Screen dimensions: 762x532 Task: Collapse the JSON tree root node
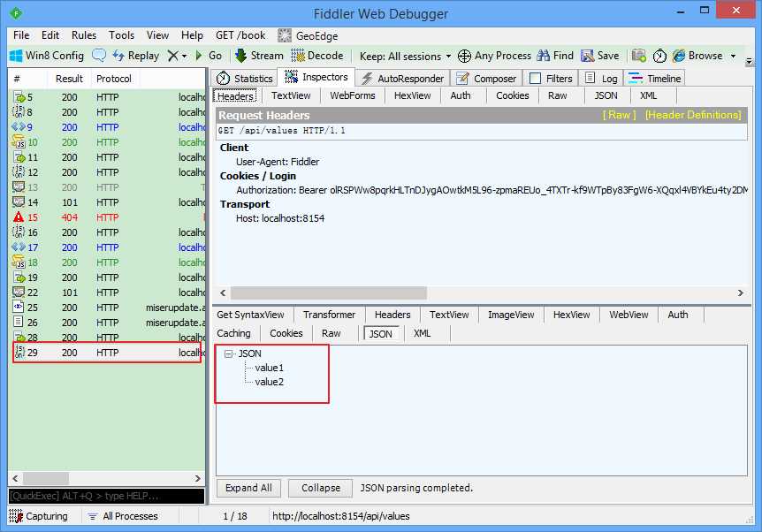[x=228, y=353]
